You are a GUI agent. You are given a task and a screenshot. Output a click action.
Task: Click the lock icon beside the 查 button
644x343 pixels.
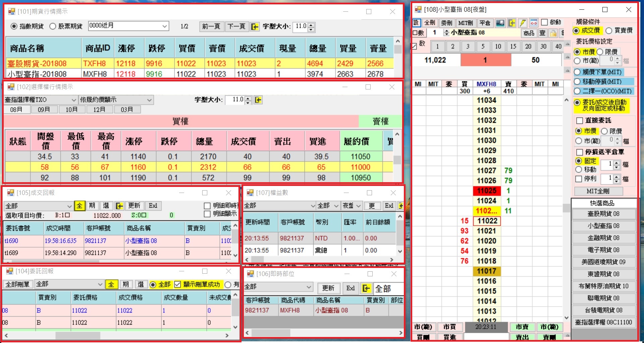click(x=553, y=33)
